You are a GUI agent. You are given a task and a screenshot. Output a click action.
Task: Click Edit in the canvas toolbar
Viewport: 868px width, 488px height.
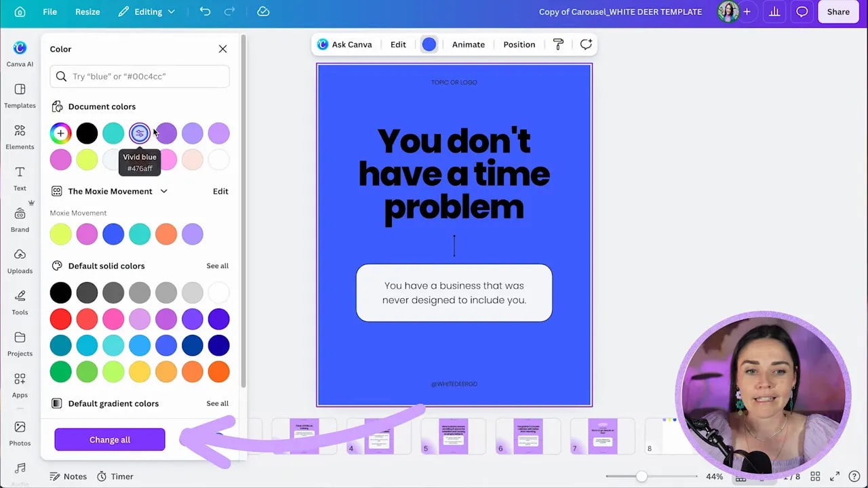(398, 44)
